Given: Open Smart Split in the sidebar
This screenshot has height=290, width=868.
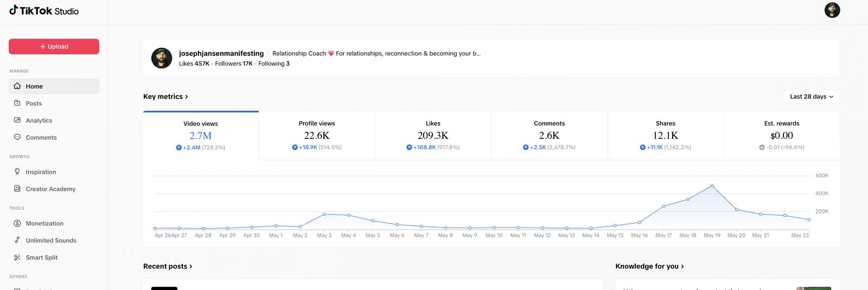Looking at the screenshot, I should (54, 257).
